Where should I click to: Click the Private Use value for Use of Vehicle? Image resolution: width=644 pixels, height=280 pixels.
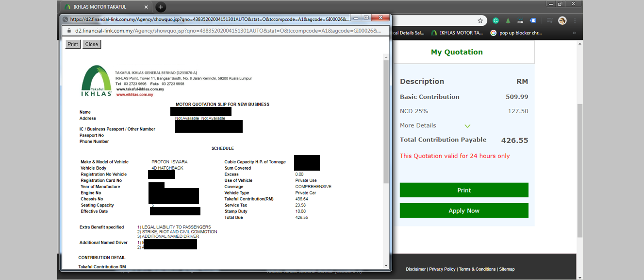click(x=306, y=180)
